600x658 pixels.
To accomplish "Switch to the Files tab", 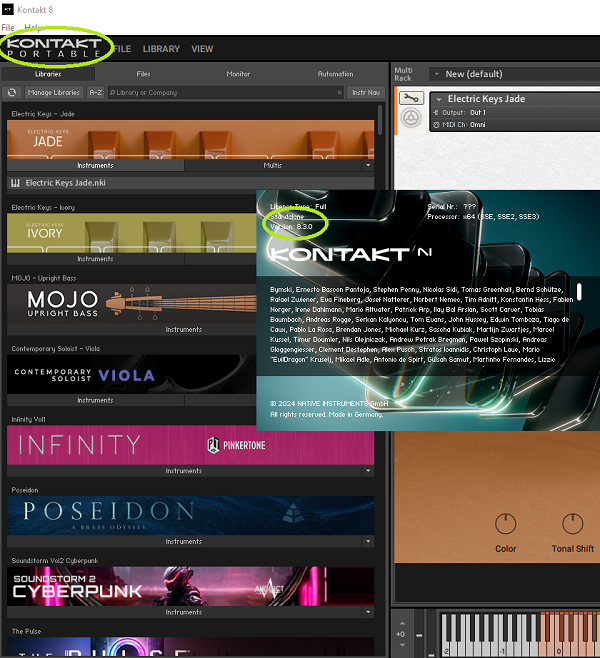I will 143,74.
